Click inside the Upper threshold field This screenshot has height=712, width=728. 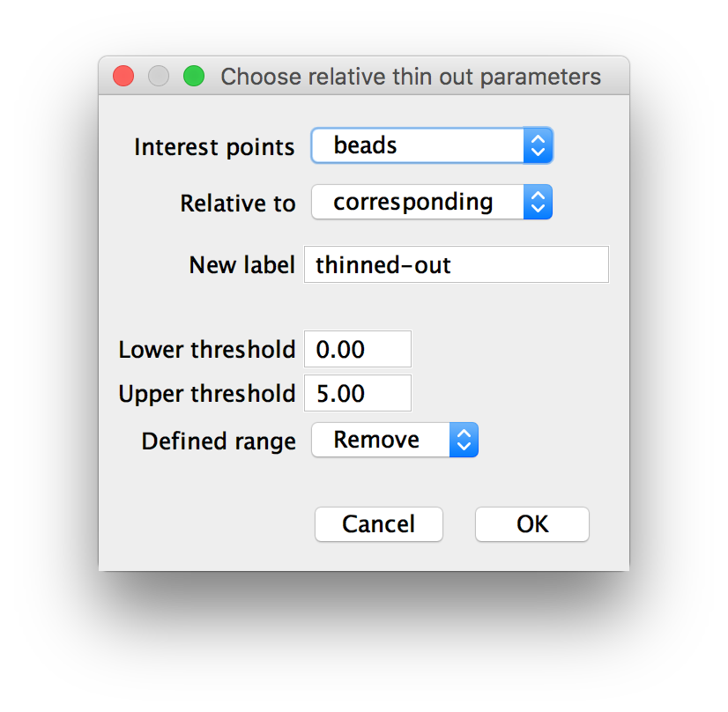tap(358, 393)
